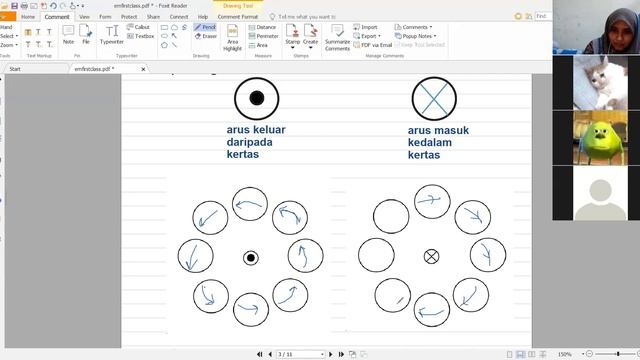Select the Callout tool
Screen dimensions: 640x360
coord(138,27)
